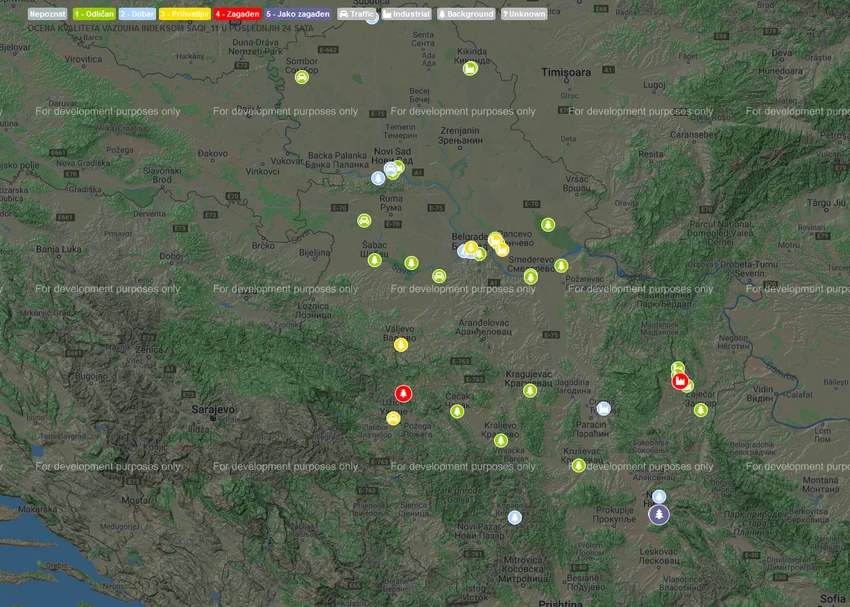
Task: Click the '5 - Jako zagađen' legend label
Action: click(298, 14)
